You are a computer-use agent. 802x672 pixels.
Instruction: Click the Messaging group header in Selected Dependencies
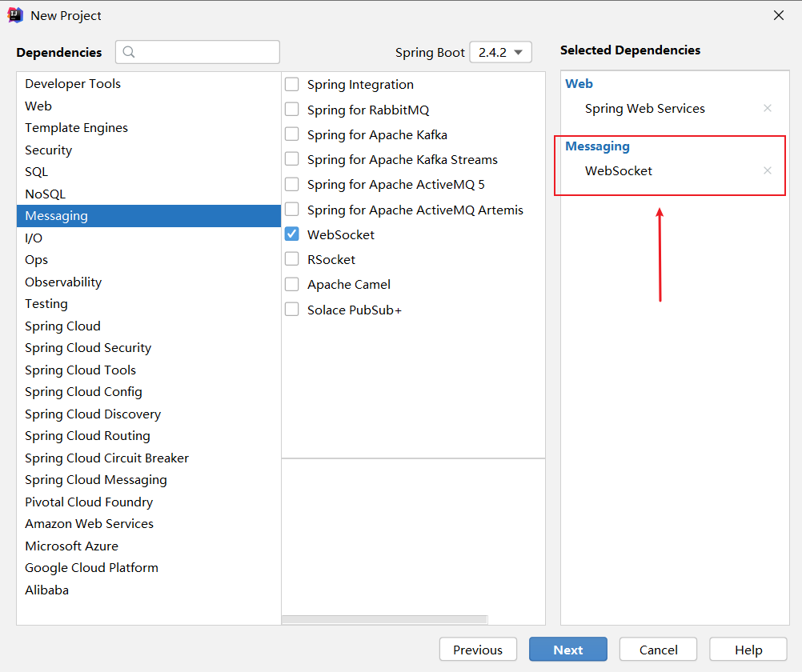coord(597,146)
